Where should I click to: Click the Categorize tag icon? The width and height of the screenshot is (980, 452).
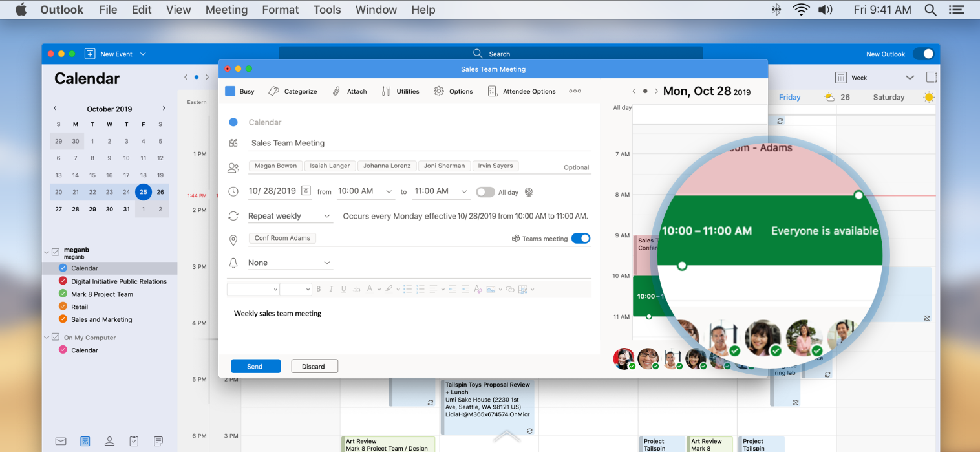[273, 91]
